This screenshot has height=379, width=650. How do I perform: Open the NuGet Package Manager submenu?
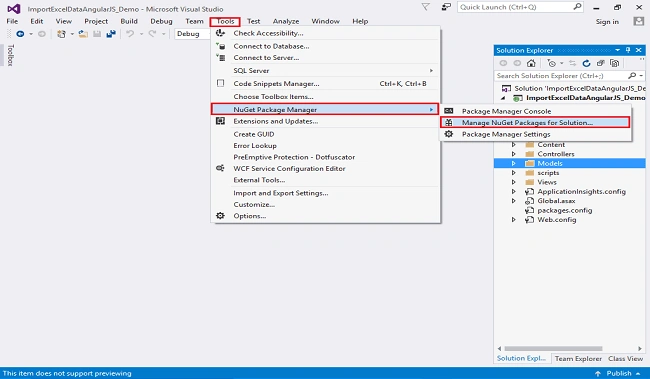tap(325, 109)
